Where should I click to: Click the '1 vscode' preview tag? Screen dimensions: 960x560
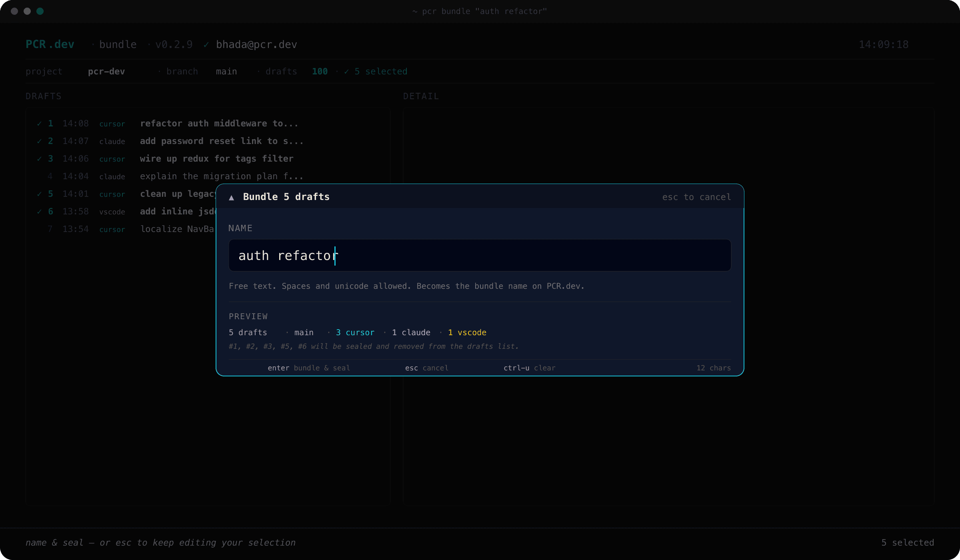click(x=467, y=332)
